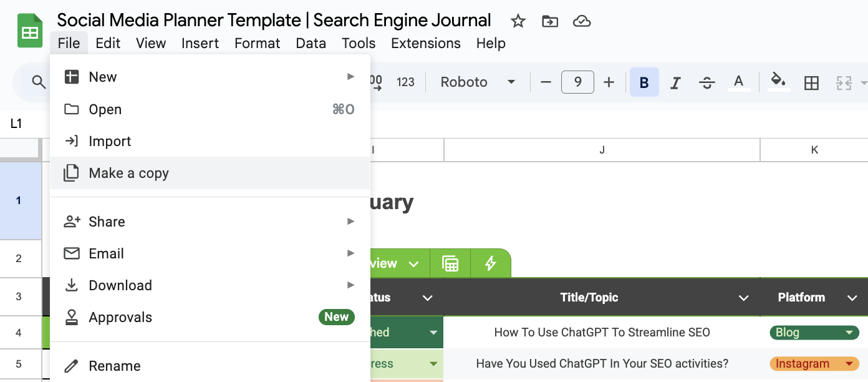
Task: Decrease font size with minus button
Action: click(x=546, y=82)
